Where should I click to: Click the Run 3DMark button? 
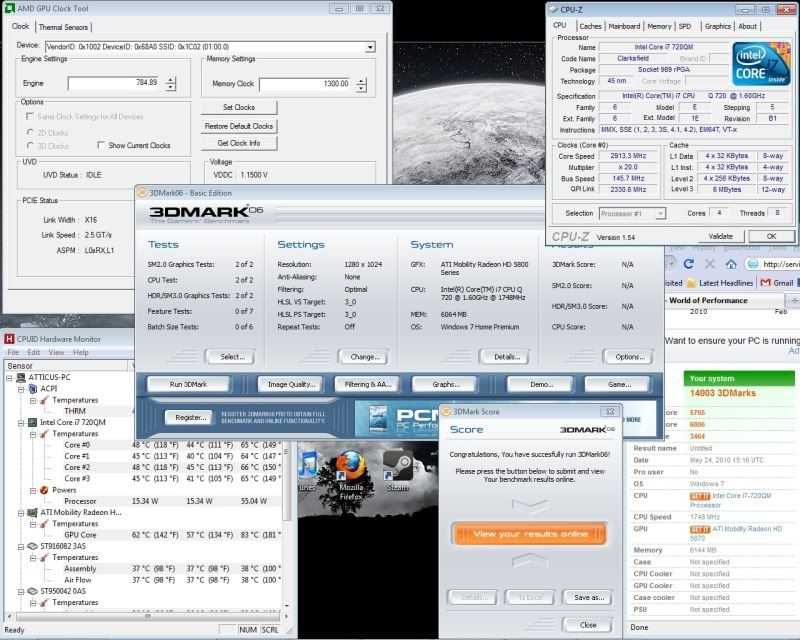tap(188, 384)
